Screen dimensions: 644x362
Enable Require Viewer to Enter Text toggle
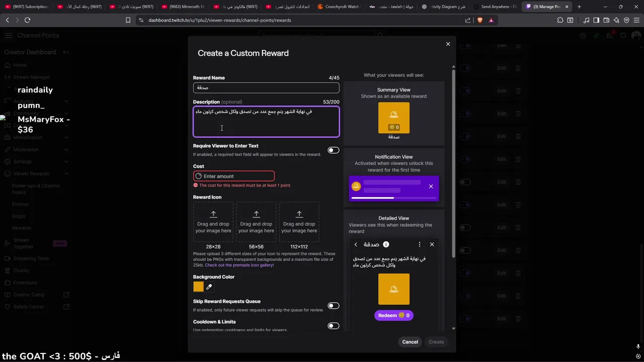(x=333, y=150)
